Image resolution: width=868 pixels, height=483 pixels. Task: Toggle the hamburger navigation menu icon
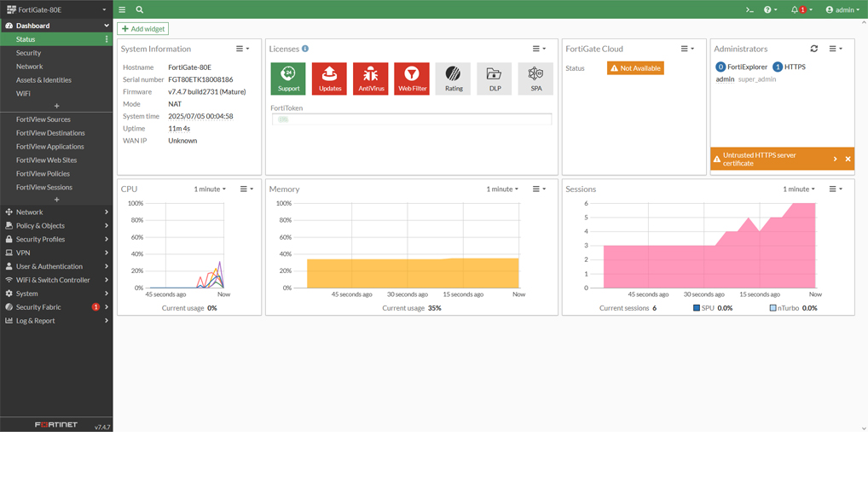(x=122, y=9)
